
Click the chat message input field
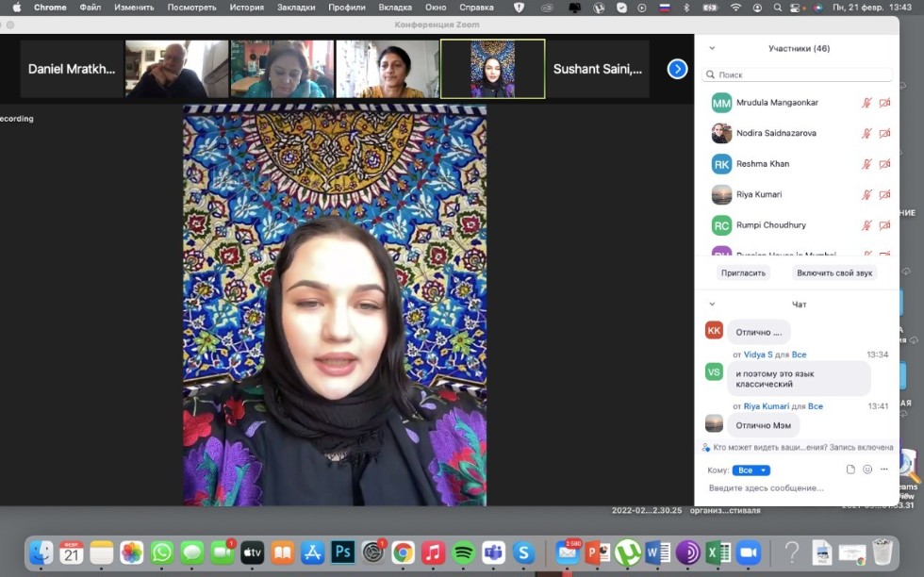[792, 488]
